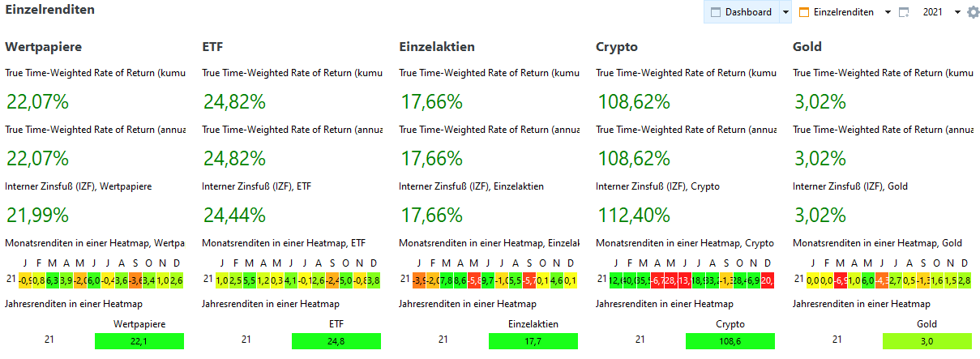Open the 2021 reporting period dropdown
Image resolution: width=980 pixels, height=359 pixels.
click(957, 12)
